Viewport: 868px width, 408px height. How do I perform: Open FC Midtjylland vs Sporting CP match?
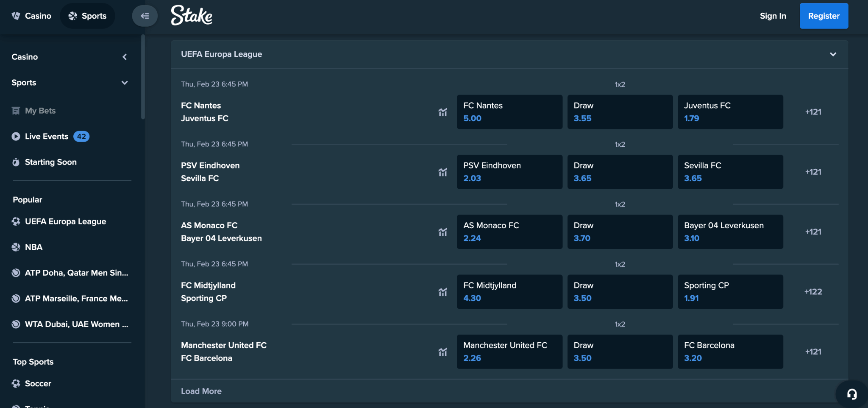click(x=208, y=292)
